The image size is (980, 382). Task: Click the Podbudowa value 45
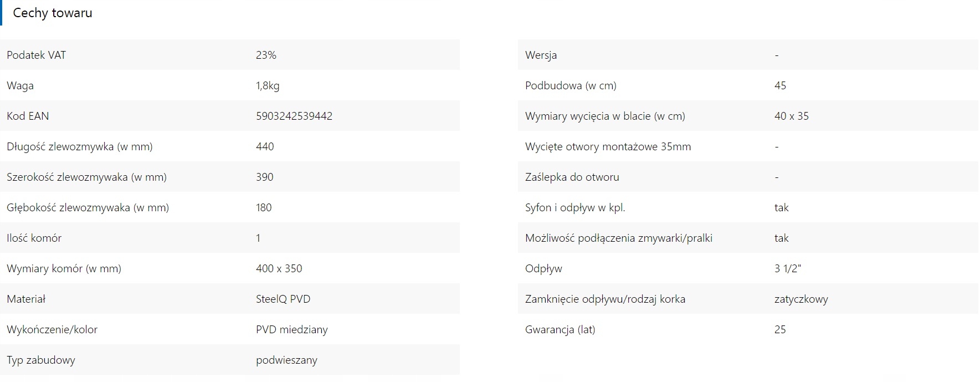tap(780, 85)
